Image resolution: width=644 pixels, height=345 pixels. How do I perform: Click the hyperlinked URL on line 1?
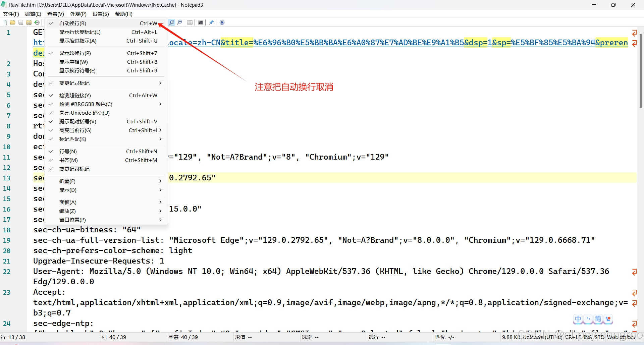tap(398, 43)
